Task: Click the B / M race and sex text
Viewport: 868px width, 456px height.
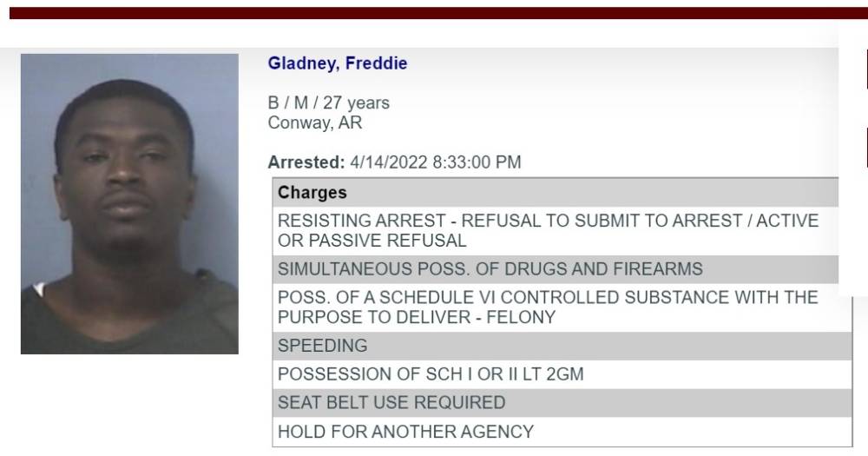Action: pyautogui.click(x=288, y=102)
